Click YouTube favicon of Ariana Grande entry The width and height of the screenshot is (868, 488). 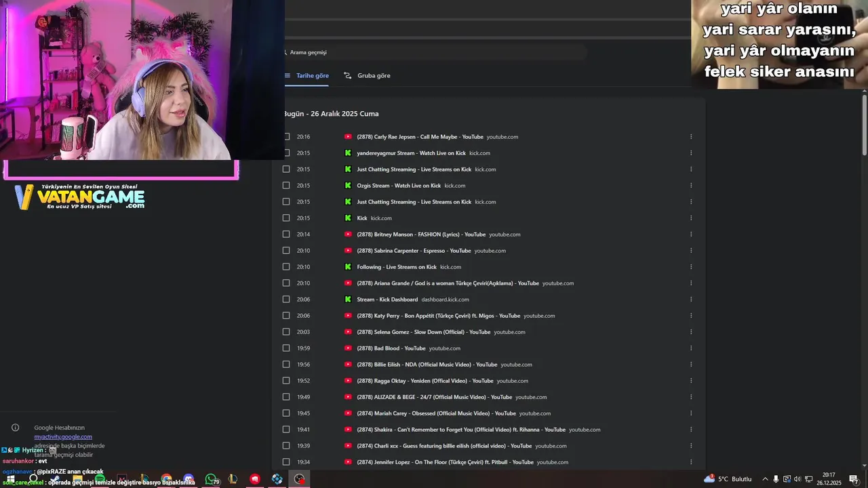click(x=348, y=283)
